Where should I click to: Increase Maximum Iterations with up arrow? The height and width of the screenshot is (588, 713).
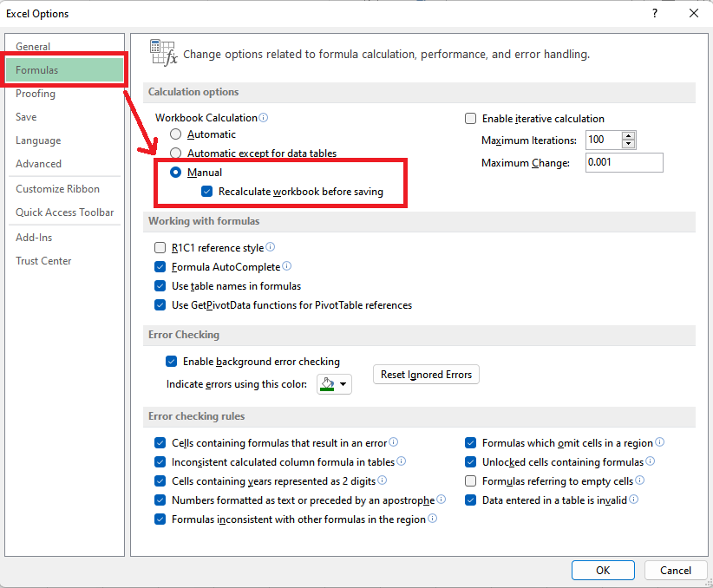tap(628, 135)
